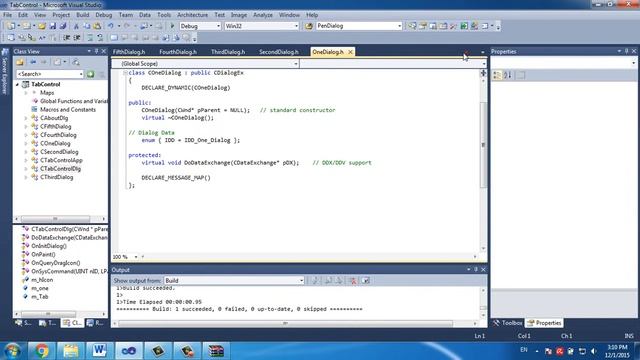Select the OnInitDialog() member

click(x=49, y=246)
